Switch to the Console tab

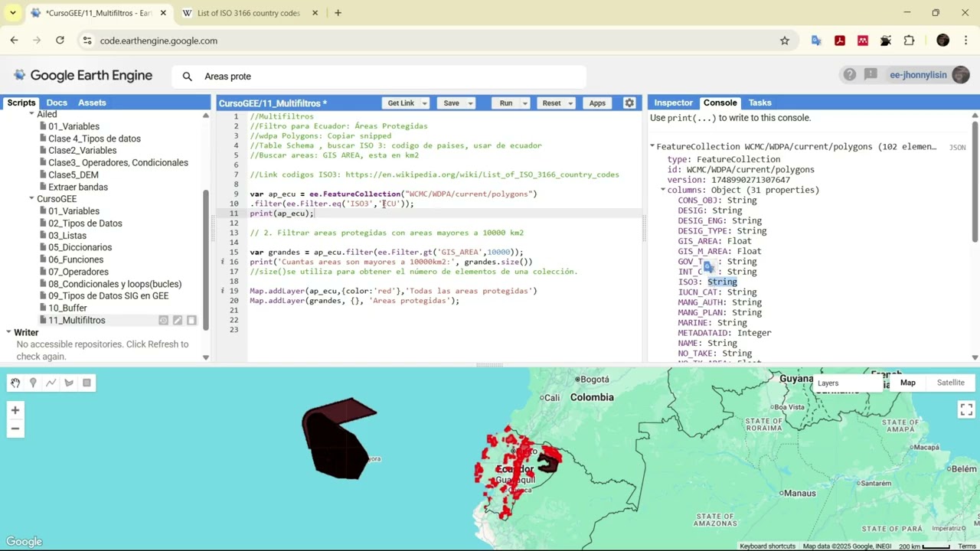[x=720, y=103]
